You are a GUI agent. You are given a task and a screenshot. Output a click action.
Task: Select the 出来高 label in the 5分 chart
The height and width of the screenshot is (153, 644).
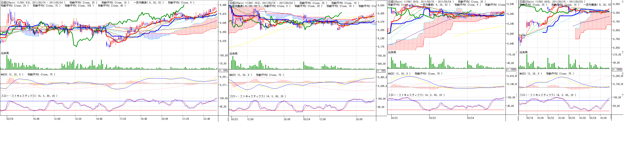pyautogui.click(x=5, y=53)
